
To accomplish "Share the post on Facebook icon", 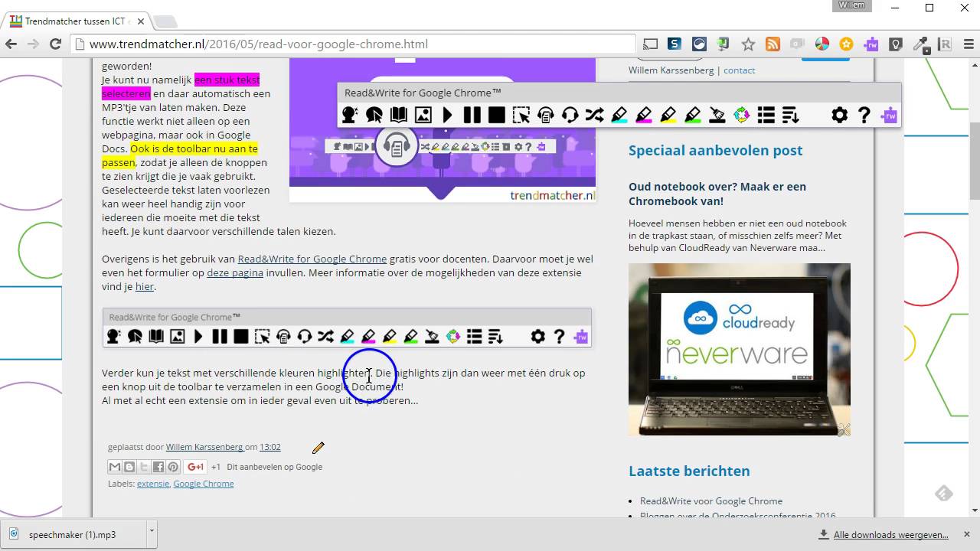I will (158, 467).
